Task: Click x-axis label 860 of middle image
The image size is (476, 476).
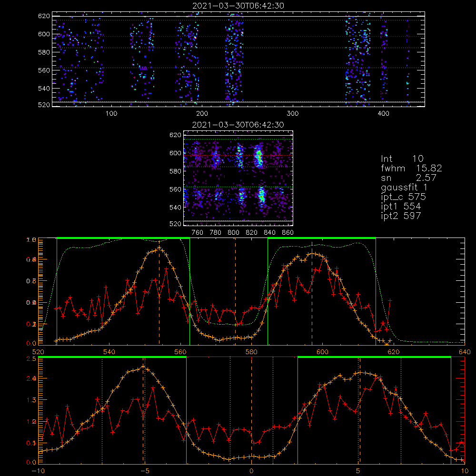Action: (288, 233)
